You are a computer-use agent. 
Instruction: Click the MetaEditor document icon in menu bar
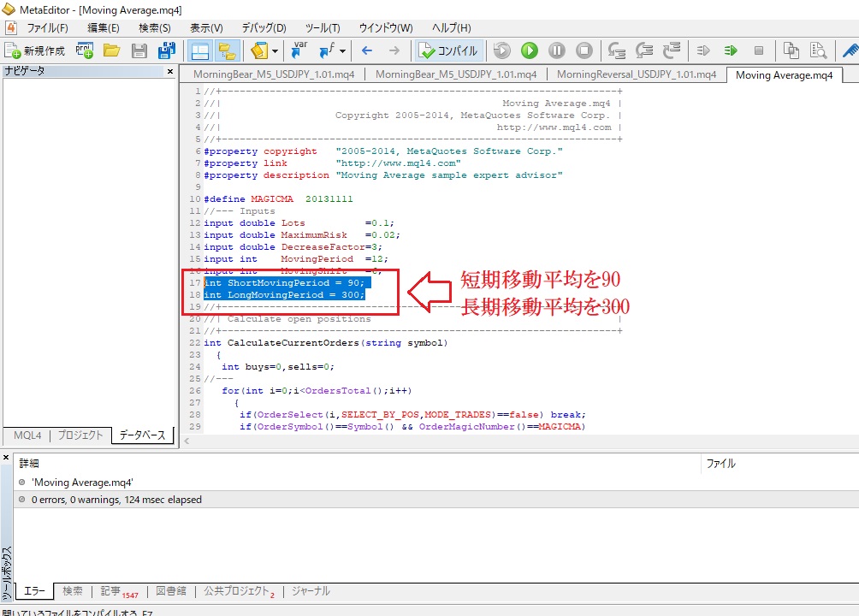tap(11, 28)
